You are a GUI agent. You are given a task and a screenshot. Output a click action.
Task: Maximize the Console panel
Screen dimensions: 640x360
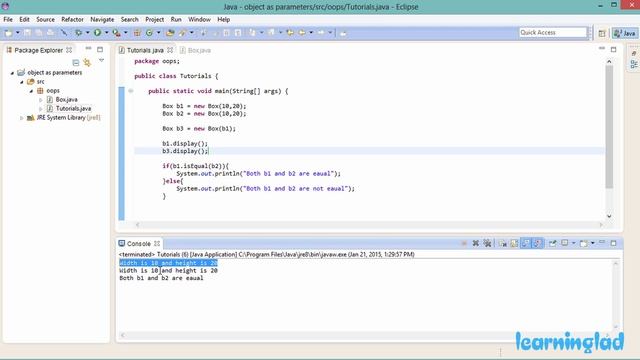point(613,243)
